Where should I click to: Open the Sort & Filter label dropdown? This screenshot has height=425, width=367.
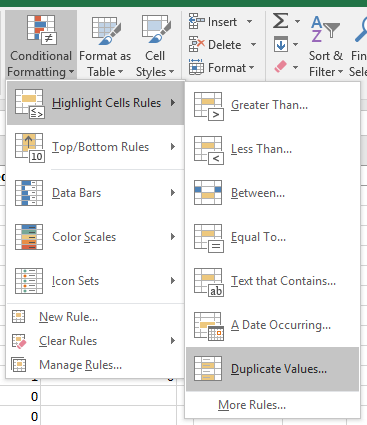pyautogui.click(x=326, y=64)
